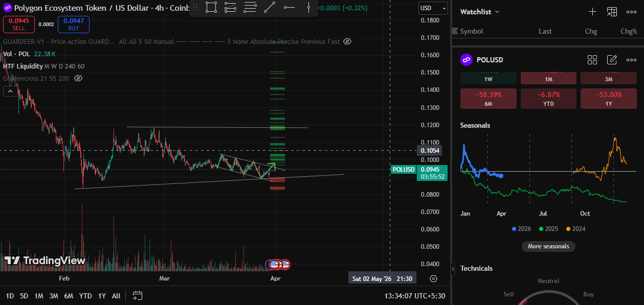644x305 pixels.
Task: Click the POLUSD add note icon
Action: (x=612, y=60)
